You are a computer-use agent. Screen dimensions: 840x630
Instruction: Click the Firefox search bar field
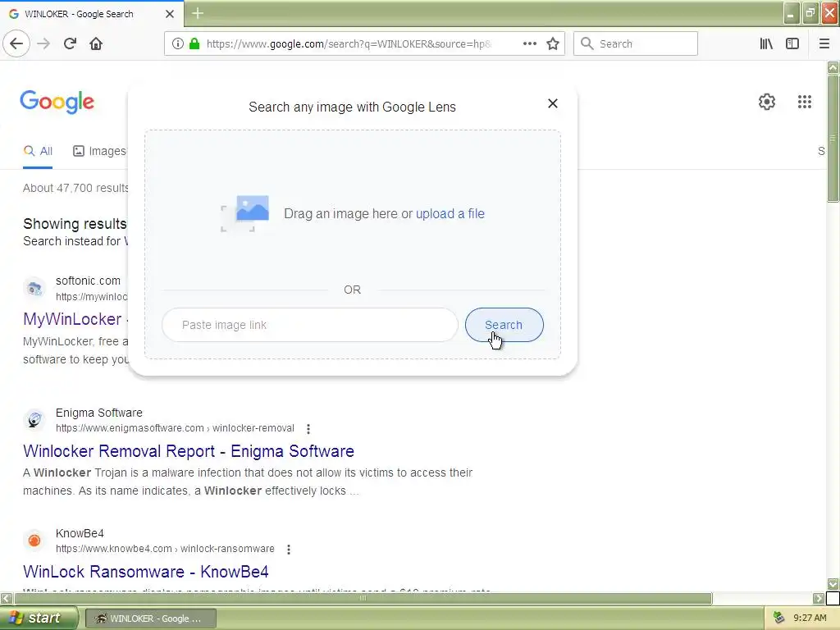tap(636, 43)
